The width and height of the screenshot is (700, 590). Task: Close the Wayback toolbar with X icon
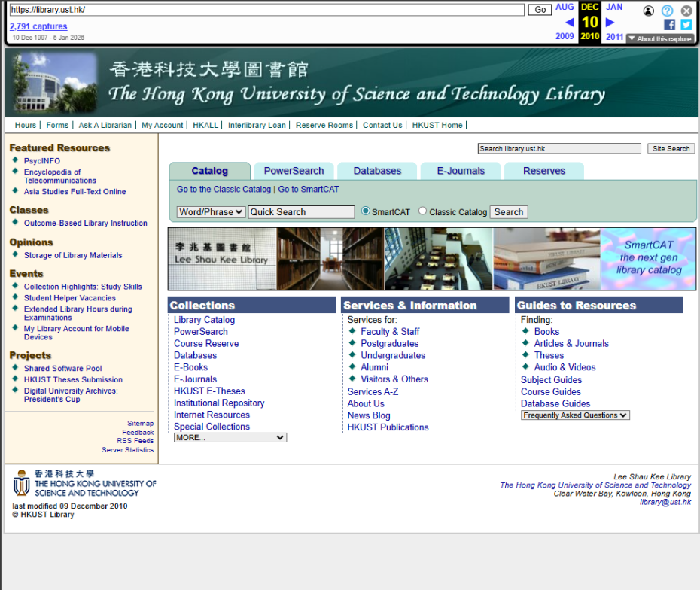686,11
